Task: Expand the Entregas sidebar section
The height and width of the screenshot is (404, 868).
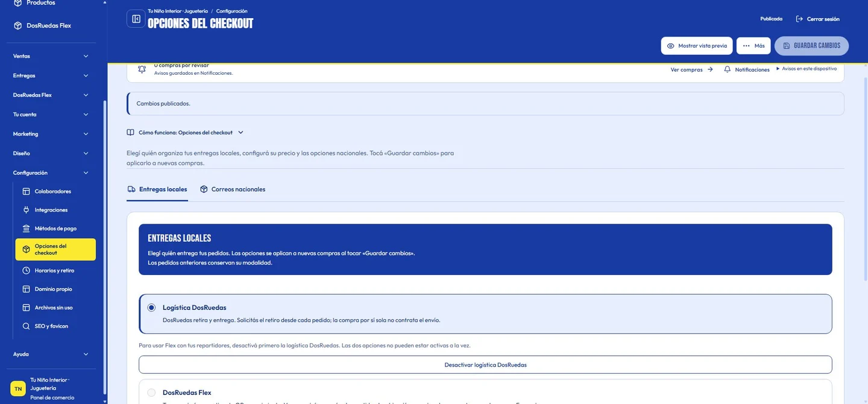Action: pyautogui.click(x=51, y=75)
